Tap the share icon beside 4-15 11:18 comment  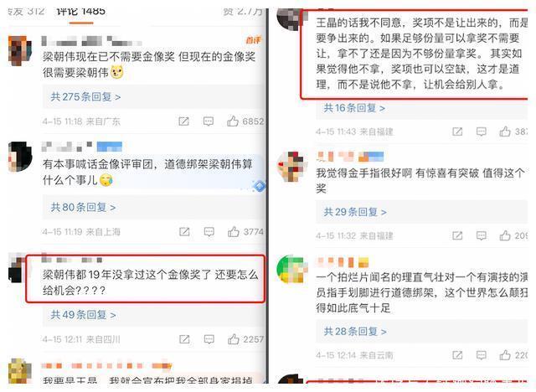tap(183, 121)
